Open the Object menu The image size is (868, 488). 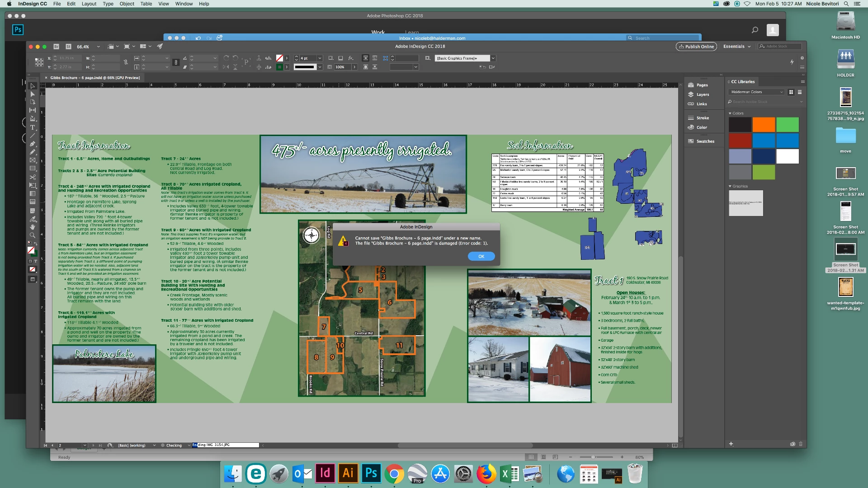[x=127, y=4]
